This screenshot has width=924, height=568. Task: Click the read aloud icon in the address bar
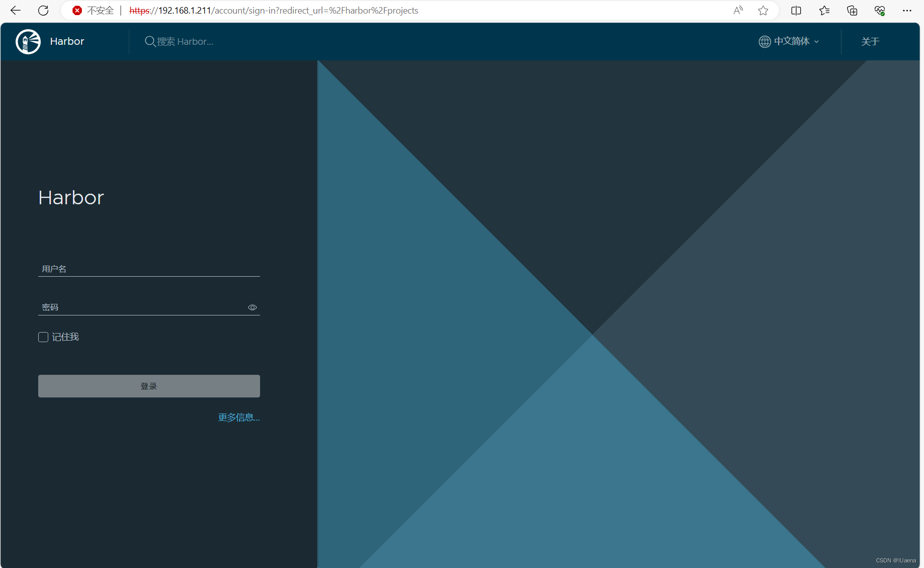(x=738, y=11)
